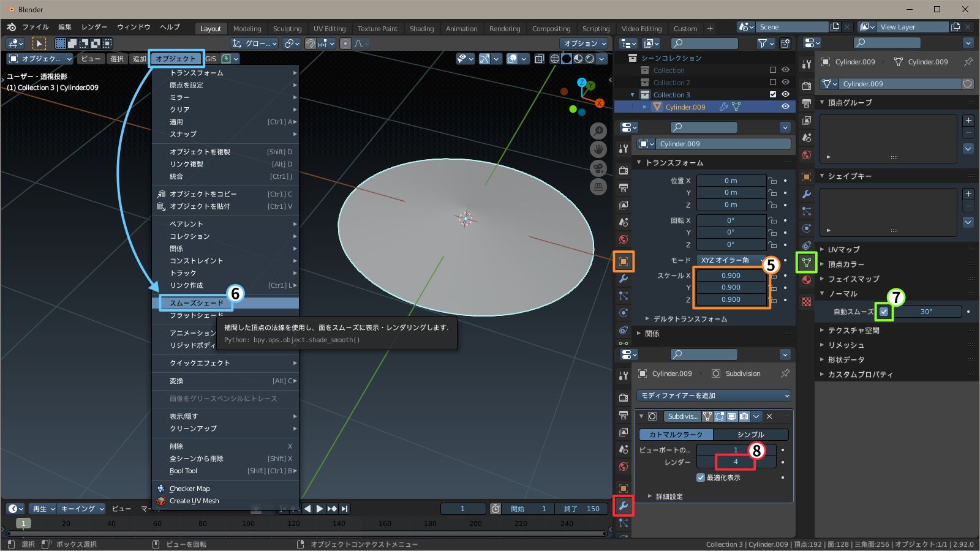Open the XYZ オイラー角 rotation mode dropdown
Viewport: 980px width, 551px height.
731,260
